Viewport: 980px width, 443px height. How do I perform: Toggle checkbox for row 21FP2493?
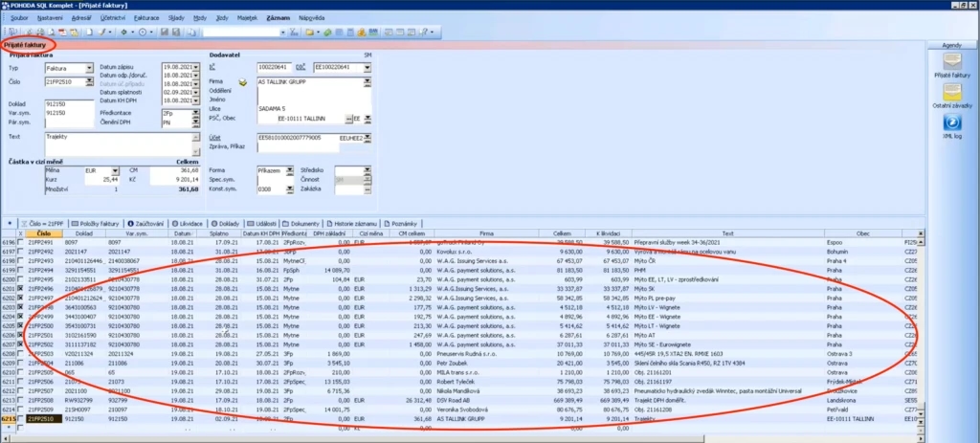(x=20, y=260)
